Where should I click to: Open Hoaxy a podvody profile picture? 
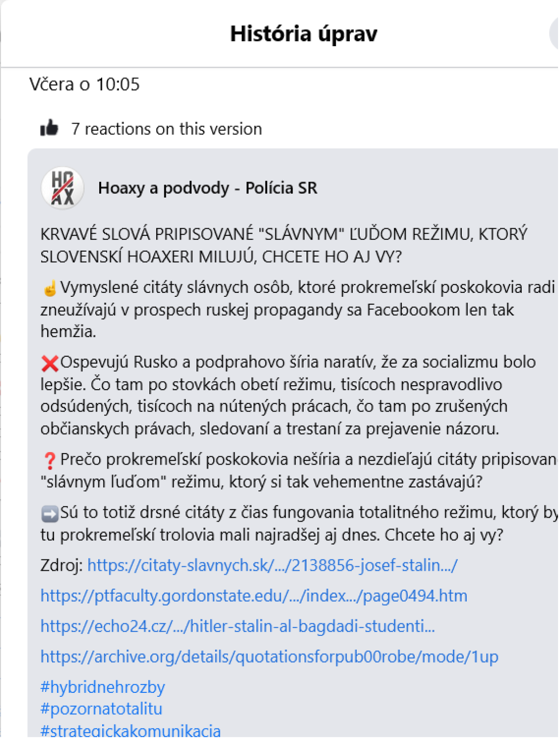tap(62, 188)
